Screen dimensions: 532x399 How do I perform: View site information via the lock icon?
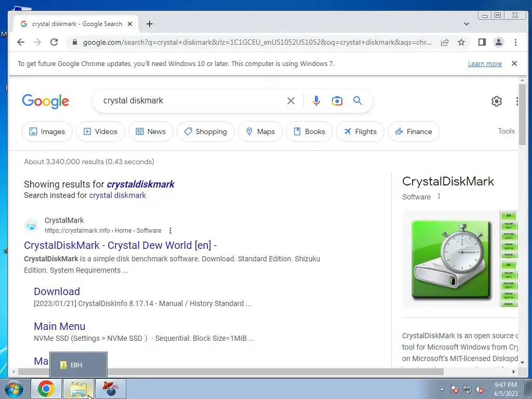coord(75,42)
